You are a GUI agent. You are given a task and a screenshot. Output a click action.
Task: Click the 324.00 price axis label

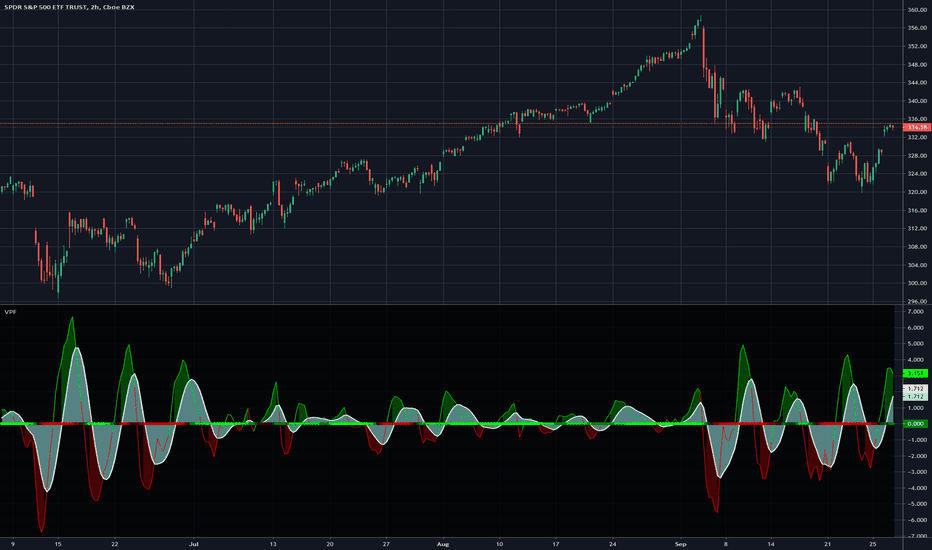pos(917,174)
